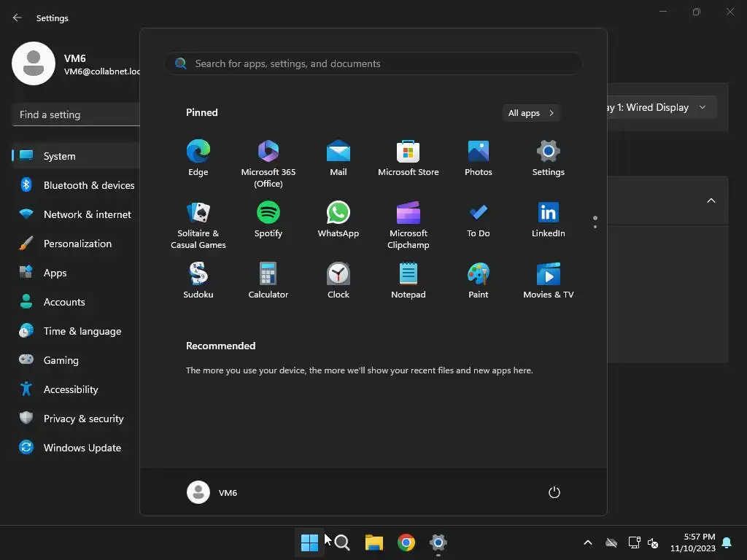The image size is (747, 560).
Task: Click the power button in Start menu
Action: pyautogui.click(x=554, y=492)
